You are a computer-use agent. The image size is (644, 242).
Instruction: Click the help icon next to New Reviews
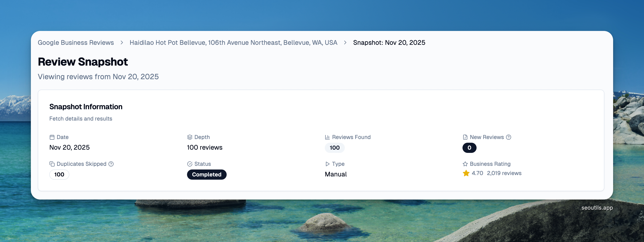[x=509, y=137]
